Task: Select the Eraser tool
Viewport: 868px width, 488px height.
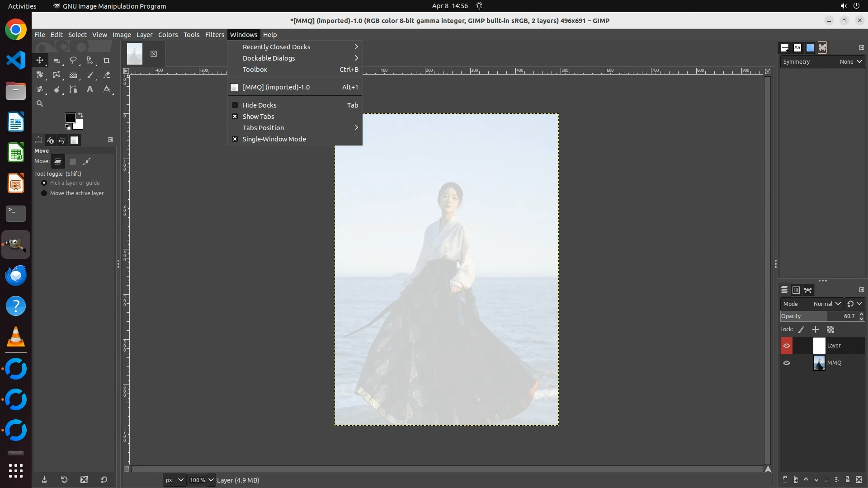Action: point(107,75)
